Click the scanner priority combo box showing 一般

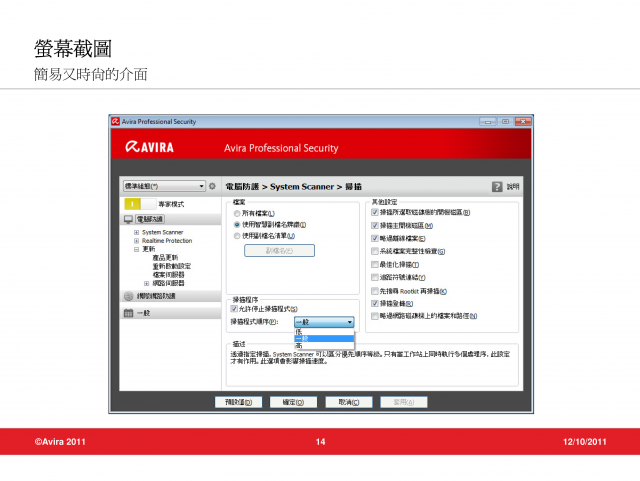324,322
